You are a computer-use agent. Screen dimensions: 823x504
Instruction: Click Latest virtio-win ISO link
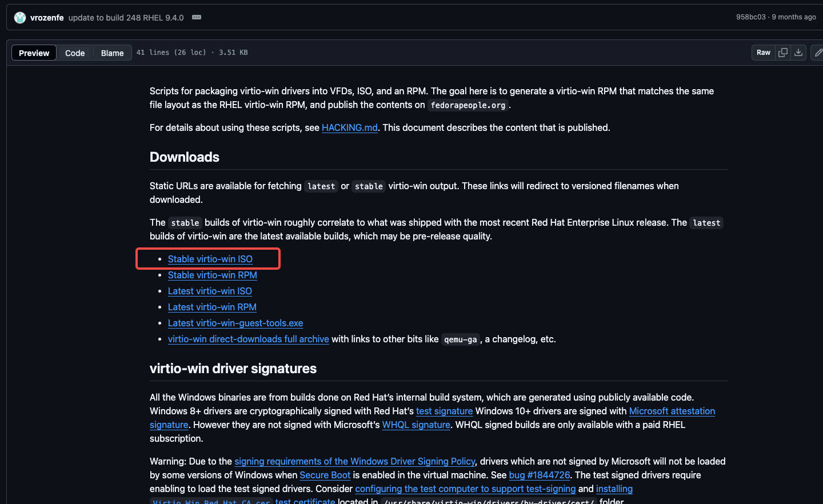coord(210,291)
